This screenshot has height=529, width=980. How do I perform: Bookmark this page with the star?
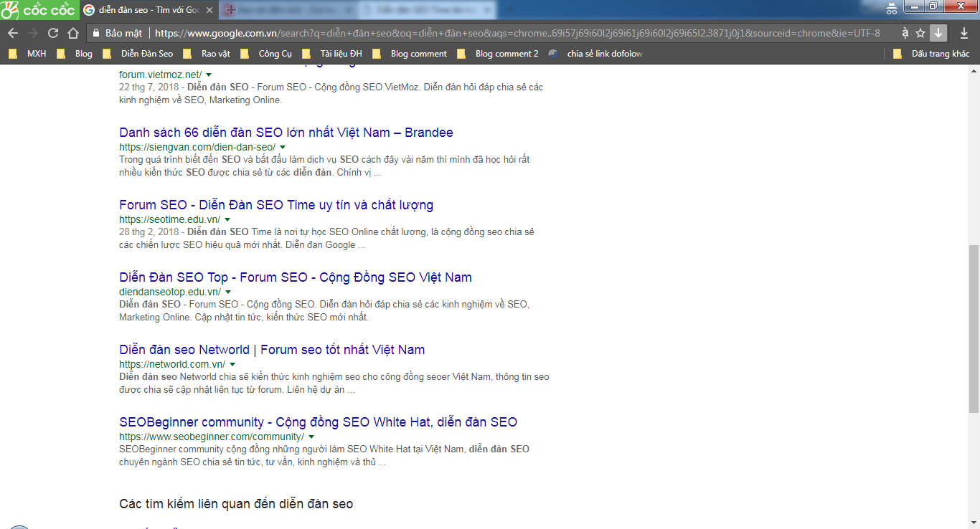(x=921, y=33)
